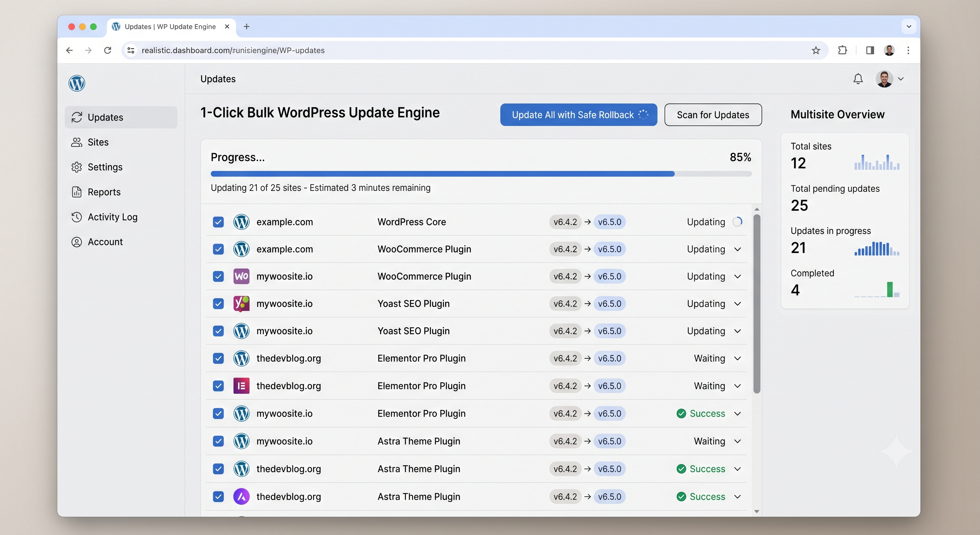The height and width of the screenshot is (535, 980).
Task: Open user account dropdown in header
Action: (x=890, y=79)
